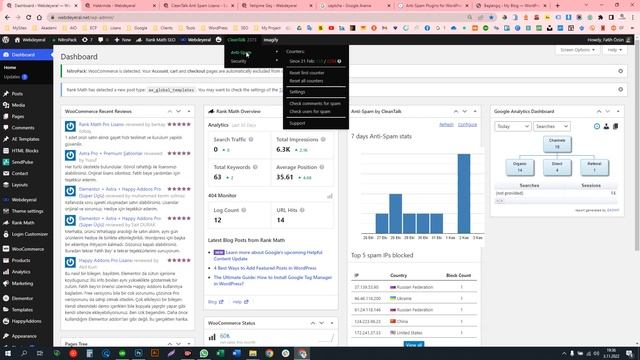Image resolution: width=640 pixels, height=360 pixels.
Task: Toggle Anti-Spam by CleanTalk panel collapse arrow
Action: [x=475, y=111]
